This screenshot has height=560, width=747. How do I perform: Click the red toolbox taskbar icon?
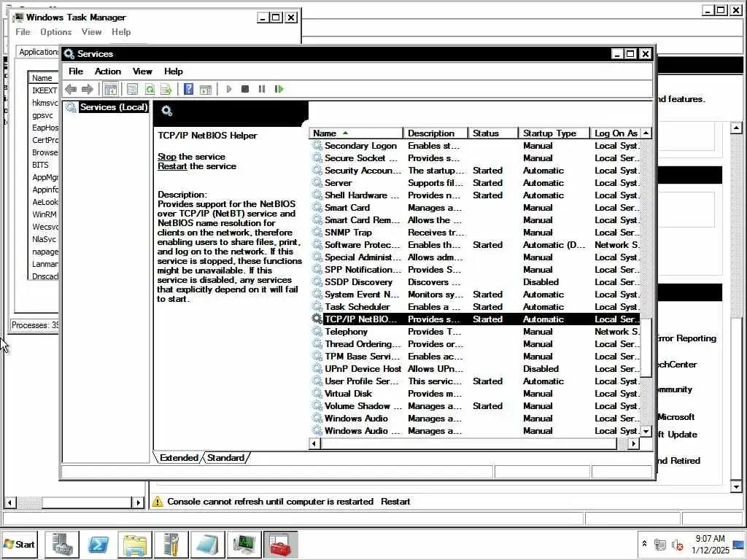[x=281, y=544]
